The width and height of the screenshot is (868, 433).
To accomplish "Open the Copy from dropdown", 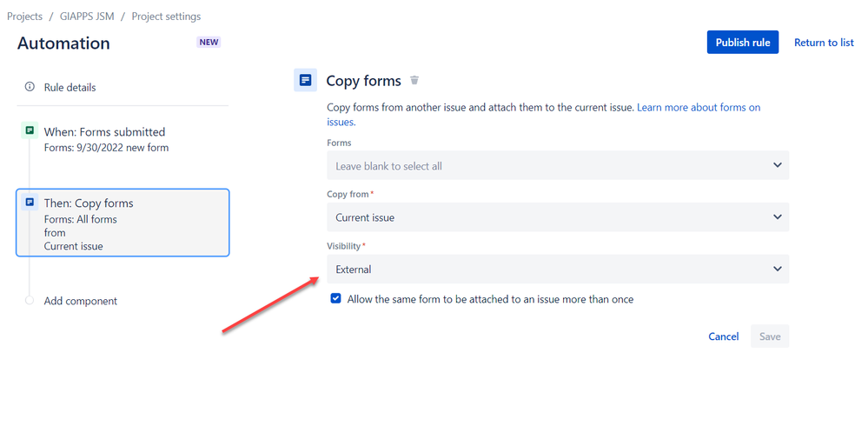I will 558,217.
